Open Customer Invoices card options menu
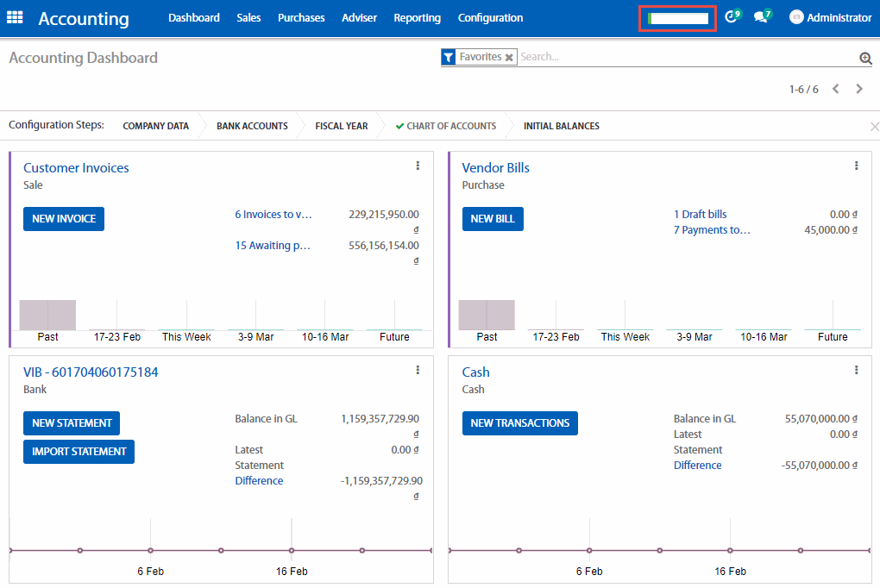 coord(418,166)
